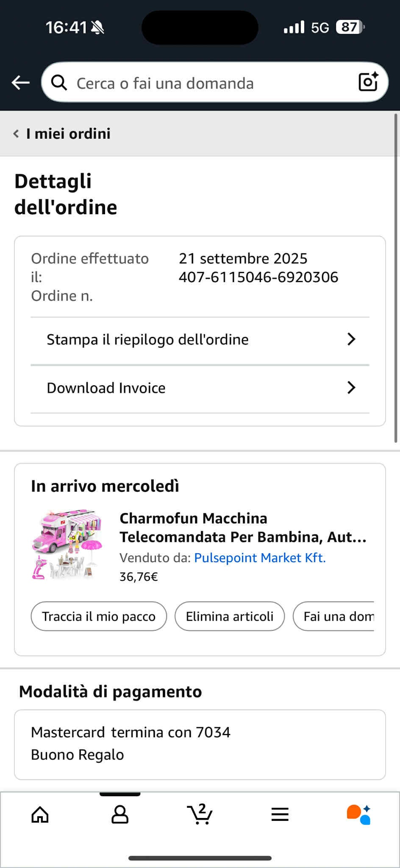Viewport: 400px width, 868px height.
Task: Expand Stampa il riepilogo dell'ordine chevron
Action: (351, 339)
